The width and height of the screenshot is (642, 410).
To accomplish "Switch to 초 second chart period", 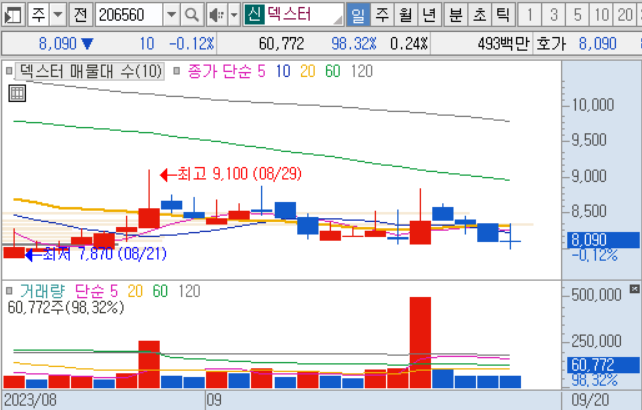I will [479, 15].
